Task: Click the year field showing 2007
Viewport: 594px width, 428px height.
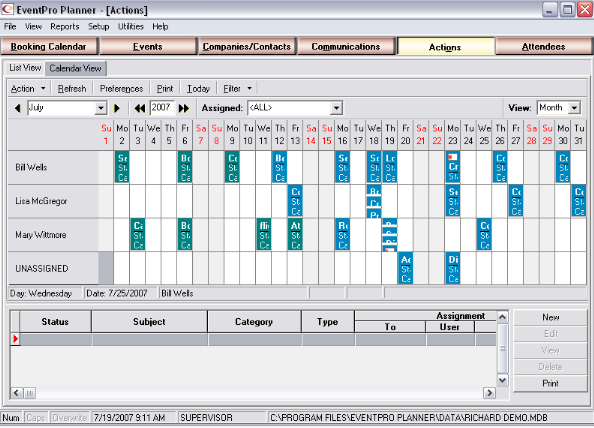Action: tap(162, 108)
